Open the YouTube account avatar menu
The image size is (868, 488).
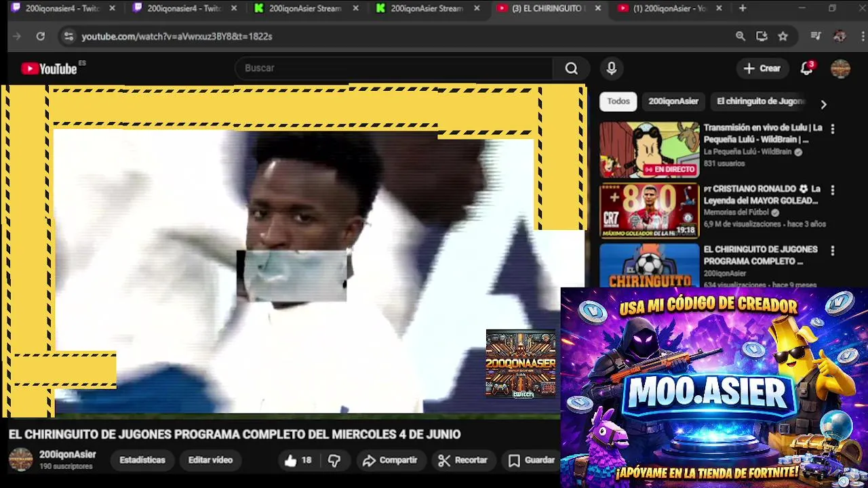coord(840,68)
